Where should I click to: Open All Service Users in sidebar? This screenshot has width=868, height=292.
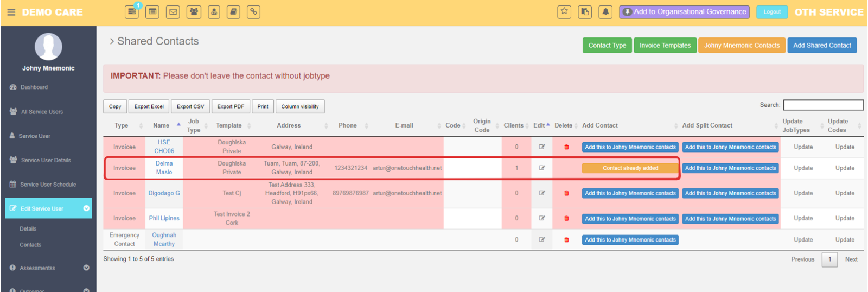(42, 112)
